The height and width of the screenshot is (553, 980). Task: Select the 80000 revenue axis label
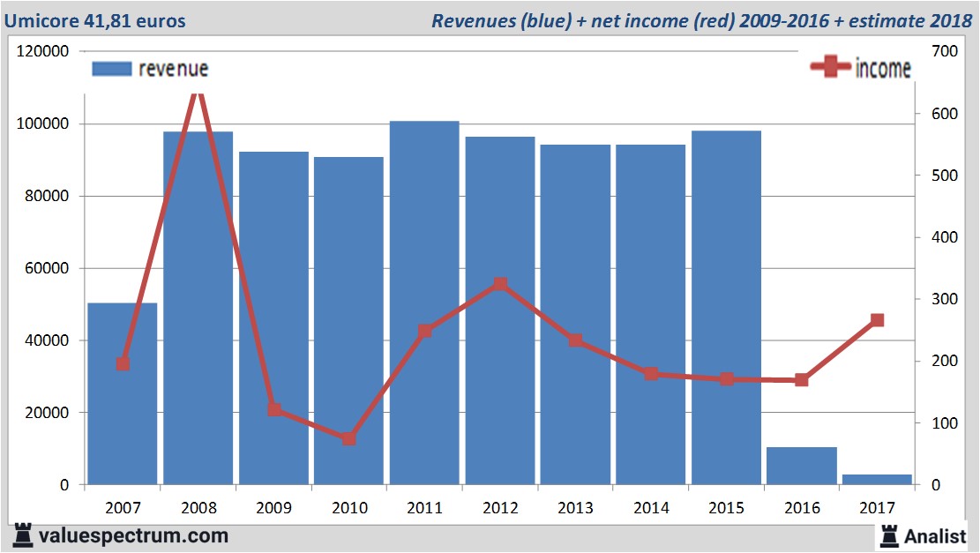pyautogui.click(x=47, y=196)
